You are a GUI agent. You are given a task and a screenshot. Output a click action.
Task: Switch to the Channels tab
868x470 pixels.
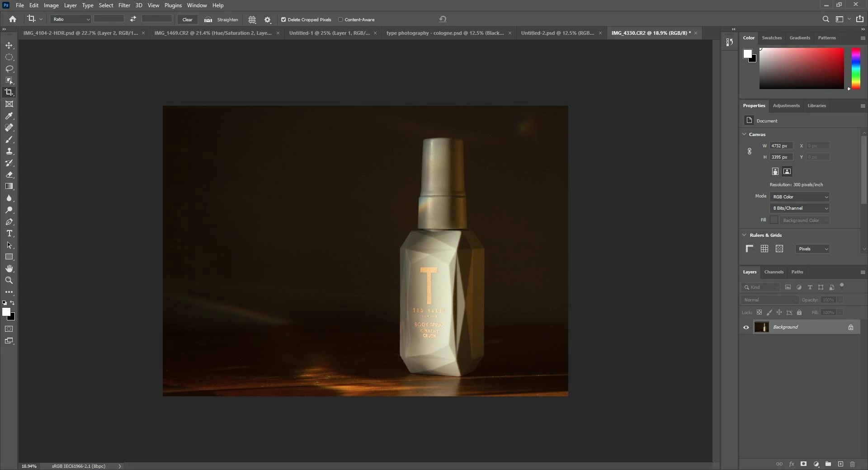[x=774, y=272]
